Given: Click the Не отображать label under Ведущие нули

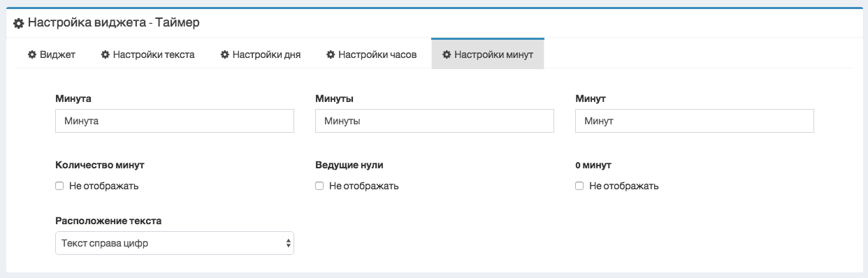Looking at the screenshot, I should tap(363, 186).
